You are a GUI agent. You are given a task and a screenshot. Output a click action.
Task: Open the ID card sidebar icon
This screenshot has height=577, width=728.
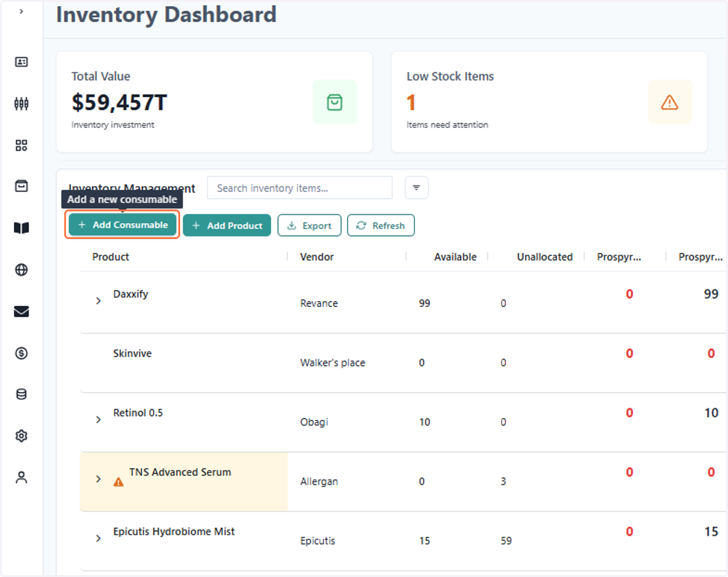coord(21,62)
